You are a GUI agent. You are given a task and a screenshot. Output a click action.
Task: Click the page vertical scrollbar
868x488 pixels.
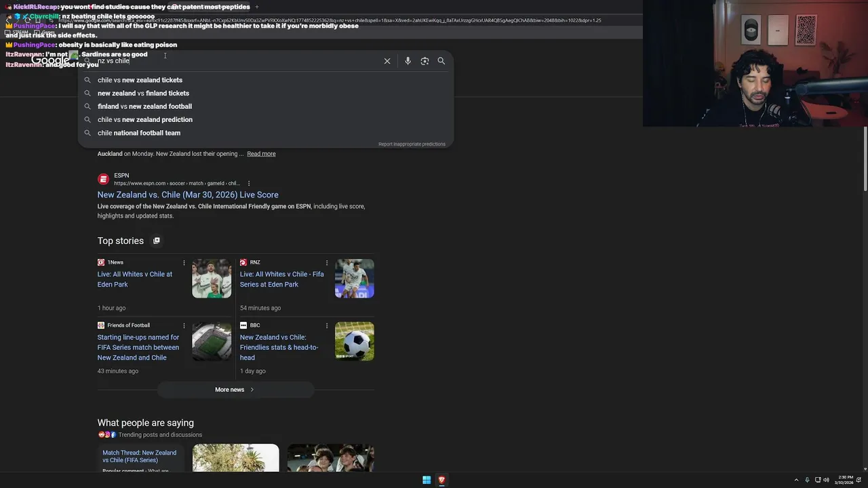pyautogui.click(x=865, y=160)
